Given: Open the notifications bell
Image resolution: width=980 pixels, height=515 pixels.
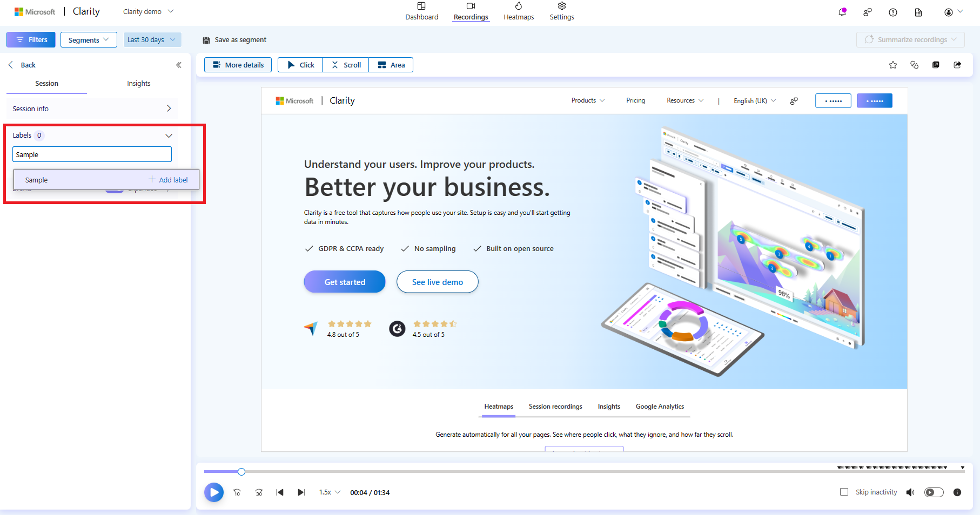Looking at the screenshot, I should (842, 12).
